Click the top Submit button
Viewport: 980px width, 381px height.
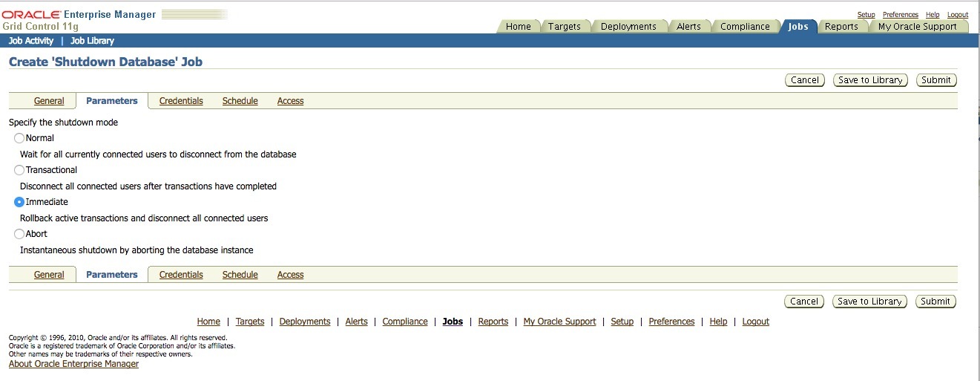[x=935, y=80]
